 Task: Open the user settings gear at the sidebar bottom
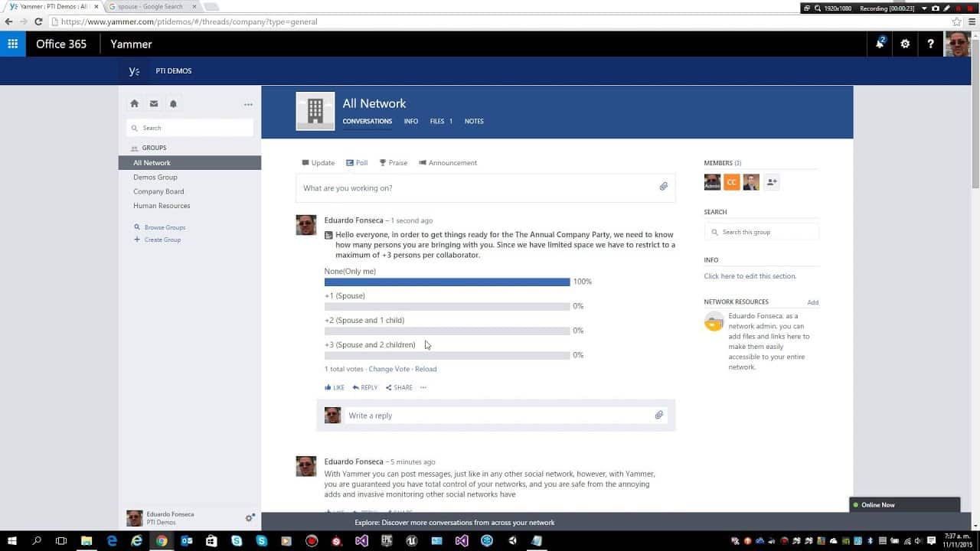250,518
